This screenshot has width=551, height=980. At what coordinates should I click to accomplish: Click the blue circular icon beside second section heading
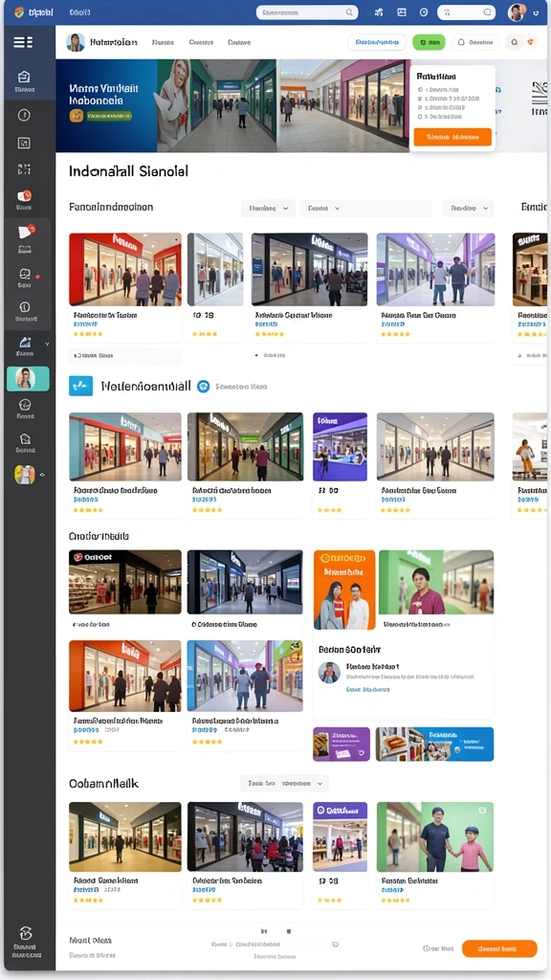pos(203,387)
